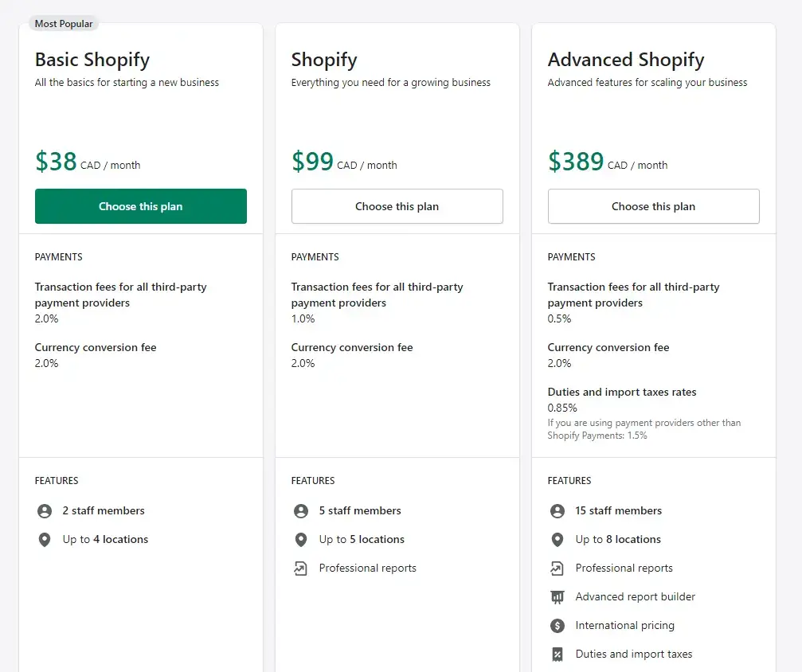This screenshot has width=802, height=672.
Task: Click the Professional reports icon in Shopify plan
Action: [x=301, y=568]
